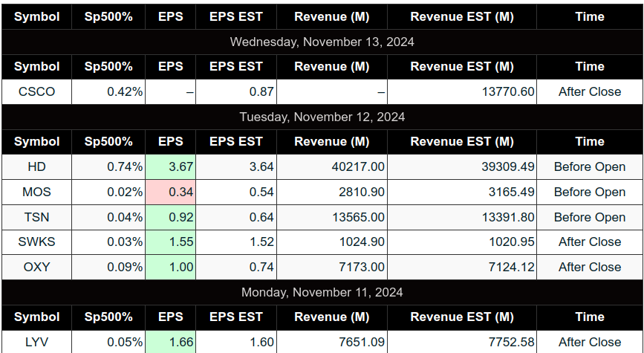Click HD revenue estimate 39309.49

[508, 167]
